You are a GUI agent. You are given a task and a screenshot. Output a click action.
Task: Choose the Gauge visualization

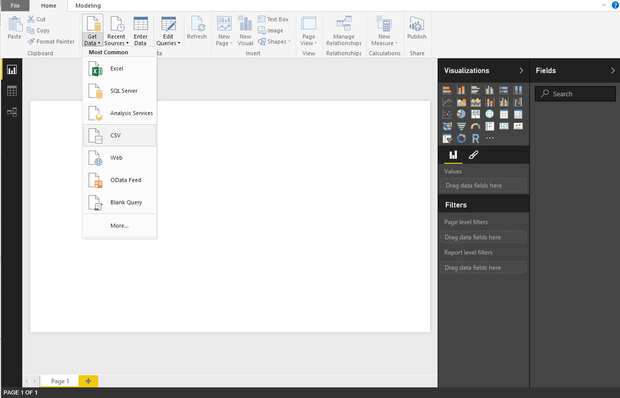(475, 126)
